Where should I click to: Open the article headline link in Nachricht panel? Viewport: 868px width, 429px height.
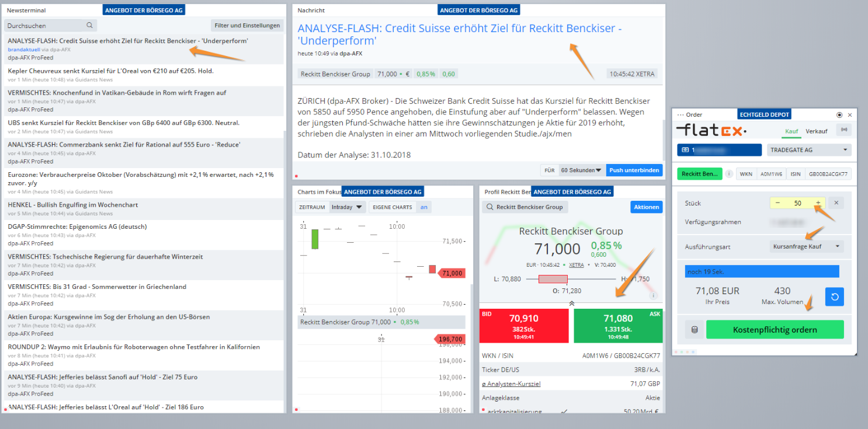coord(459,34)
